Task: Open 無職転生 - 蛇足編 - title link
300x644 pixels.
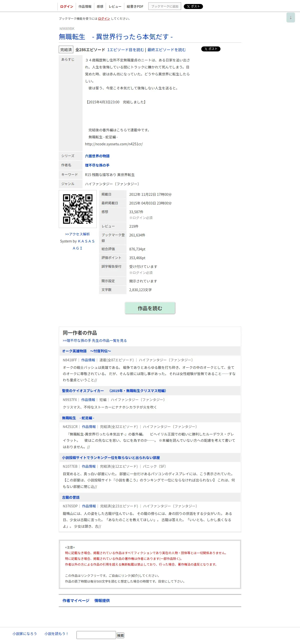Action: click(x=78, y=418)
